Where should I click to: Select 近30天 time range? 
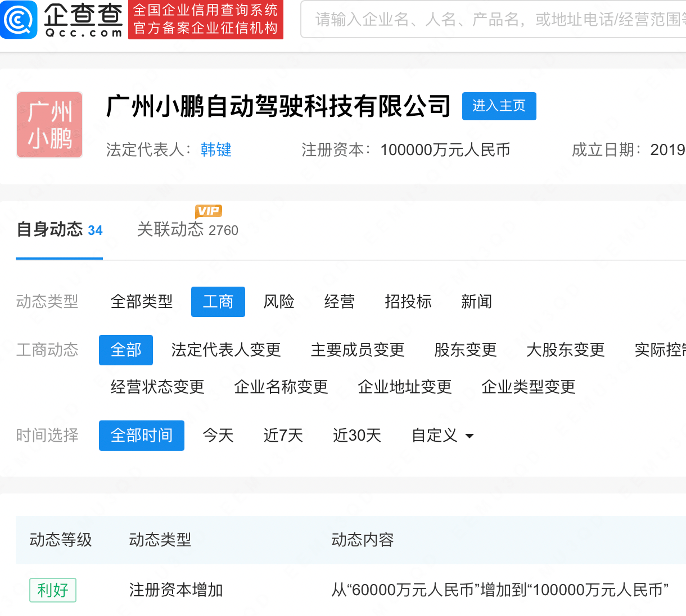tap(357, 436)
